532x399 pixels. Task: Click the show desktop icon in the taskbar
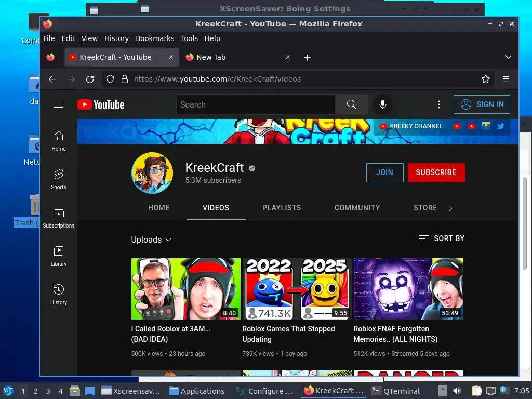(x=89, y=391)
